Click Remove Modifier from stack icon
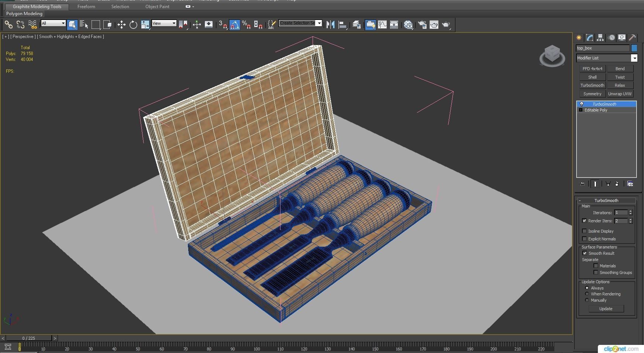The width and height of the screenshot is (644, 353). click(617, 184)
